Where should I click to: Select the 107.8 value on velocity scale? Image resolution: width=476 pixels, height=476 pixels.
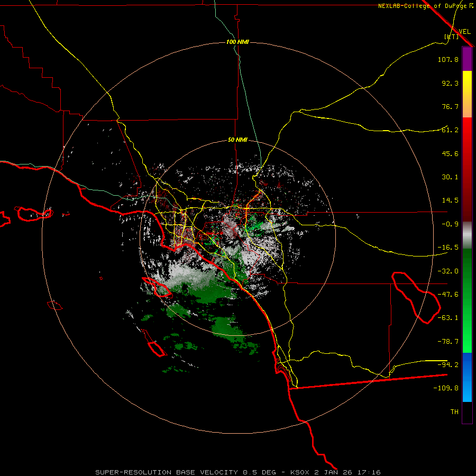pos(448,59)
